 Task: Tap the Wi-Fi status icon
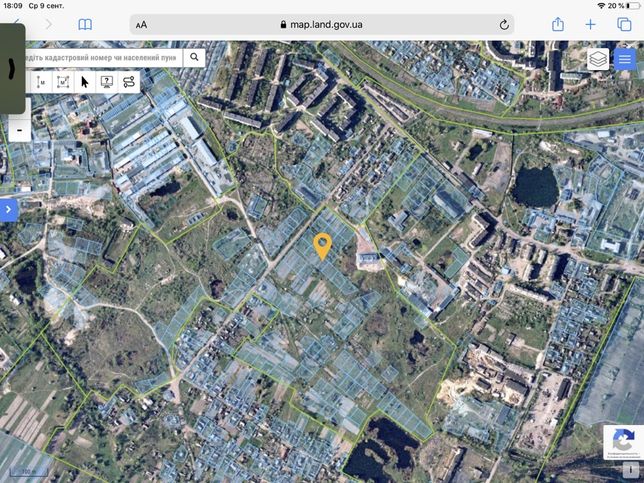601,6
